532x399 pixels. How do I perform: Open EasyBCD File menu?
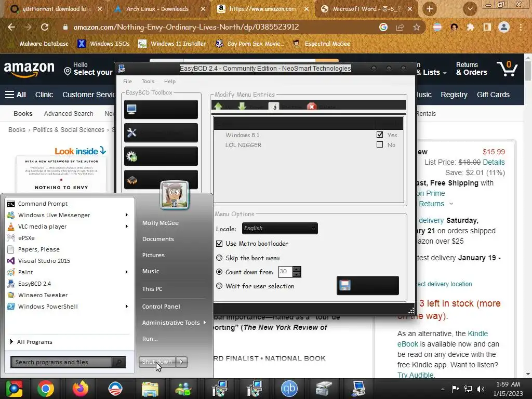(x=127, y=82)
